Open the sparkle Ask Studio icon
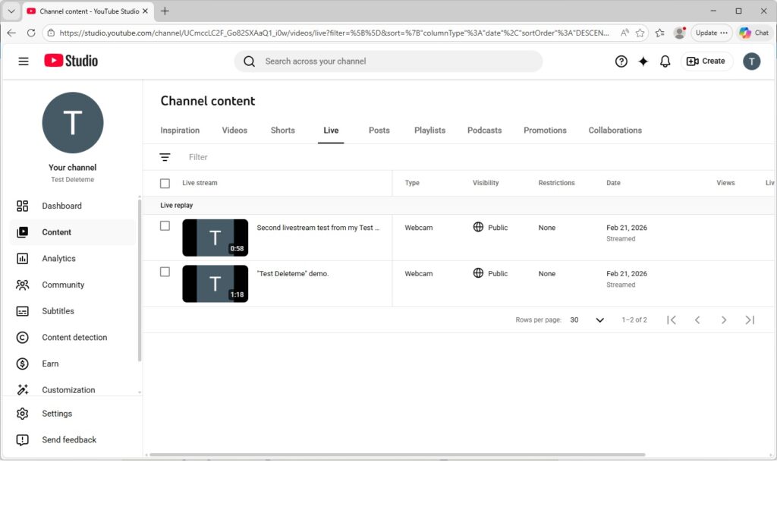The height and width of the screenshot is (532, 777). tap(643, 61)
